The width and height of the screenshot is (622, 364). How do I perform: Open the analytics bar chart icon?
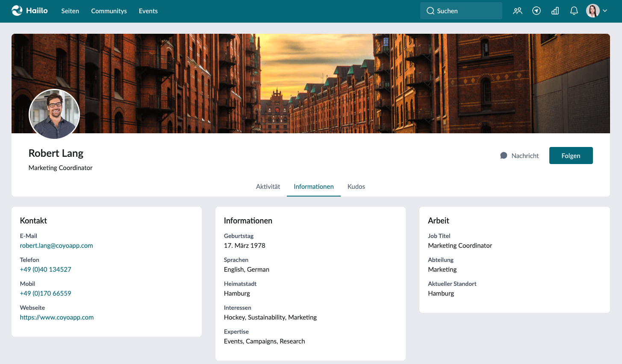coord(555,11)
